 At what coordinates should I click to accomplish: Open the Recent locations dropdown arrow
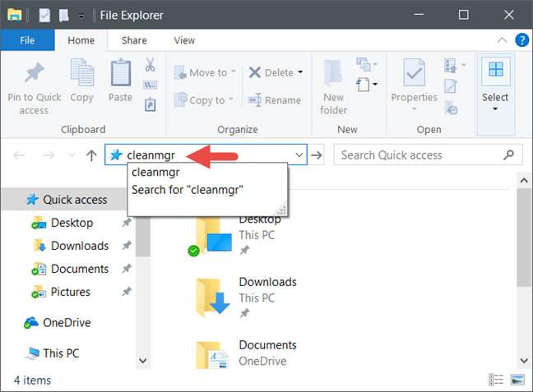[x=72, y=155]
